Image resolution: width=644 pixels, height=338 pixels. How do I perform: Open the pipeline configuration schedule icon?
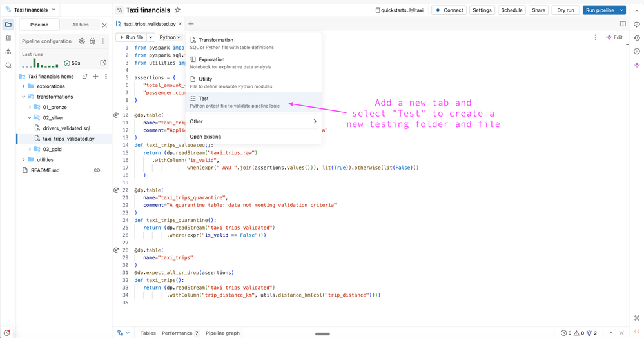[x=92, y=41]
